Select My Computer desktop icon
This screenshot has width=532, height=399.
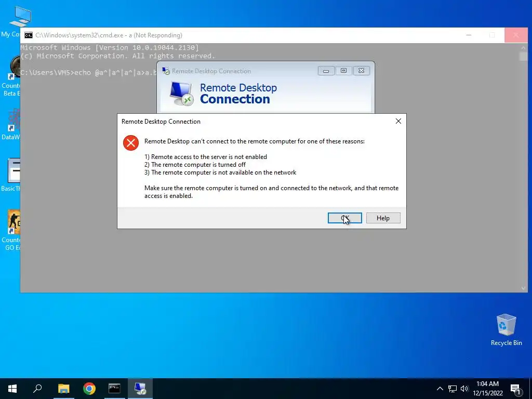(x=11, y=21)
